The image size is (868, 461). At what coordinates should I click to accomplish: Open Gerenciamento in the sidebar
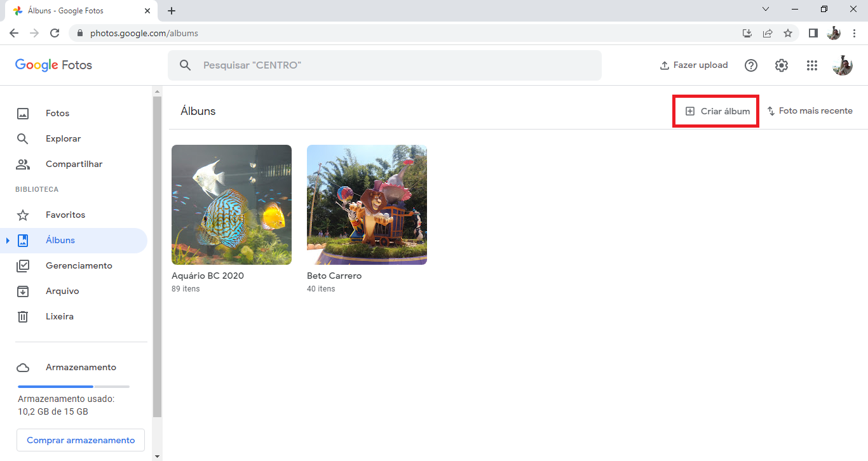click(74, 265)
